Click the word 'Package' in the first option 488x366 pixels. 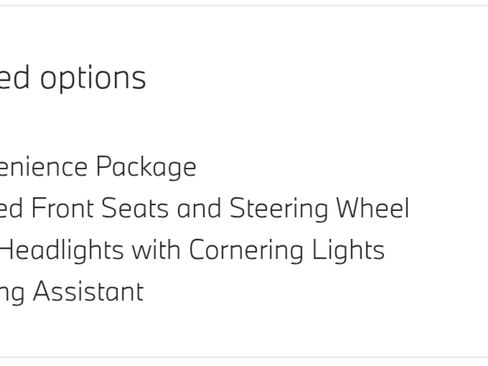pyautogui.click(x=146, y=167)
